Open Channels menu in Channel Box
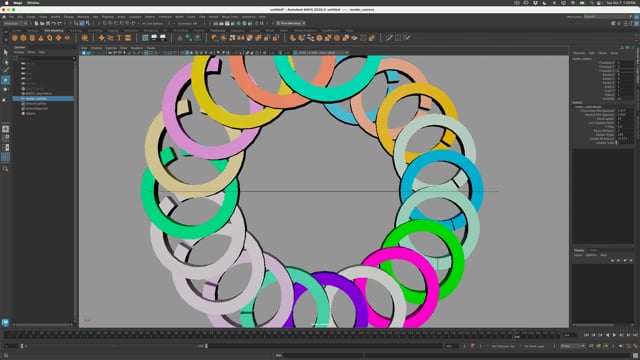Screen dimensions: 640x360 click(x=579, y=53)
